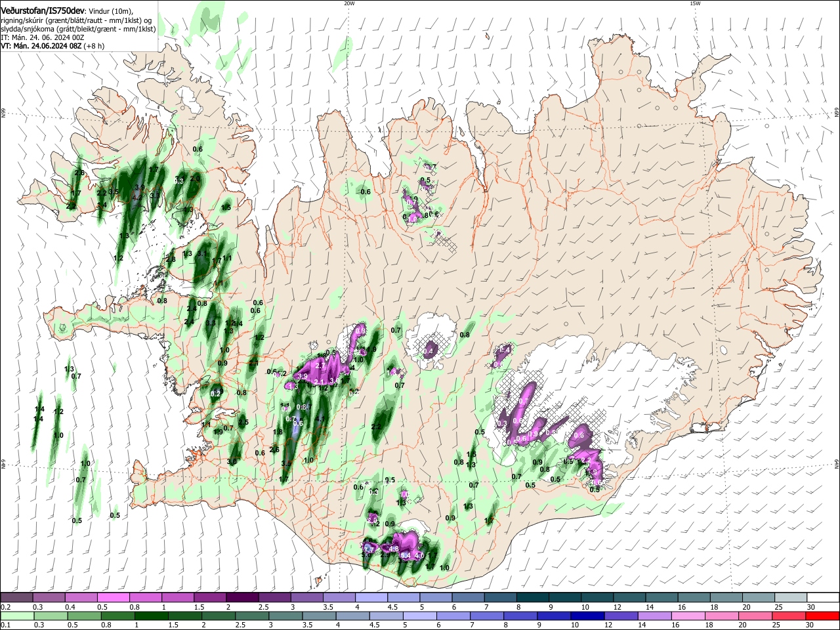
Task: Click the '20W' longitude label
Action: 349,3
